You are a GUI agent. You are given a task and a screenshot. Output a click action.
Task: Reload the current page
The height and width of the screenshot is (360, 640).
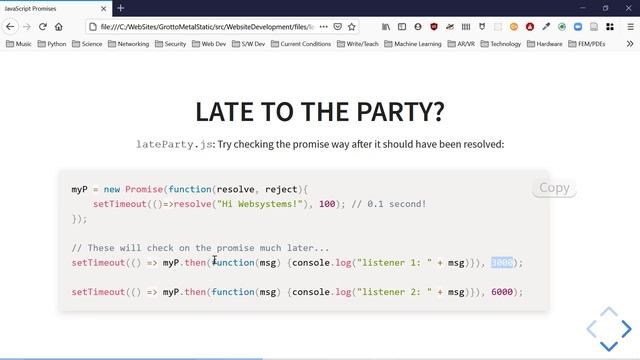tap(42, 27)
